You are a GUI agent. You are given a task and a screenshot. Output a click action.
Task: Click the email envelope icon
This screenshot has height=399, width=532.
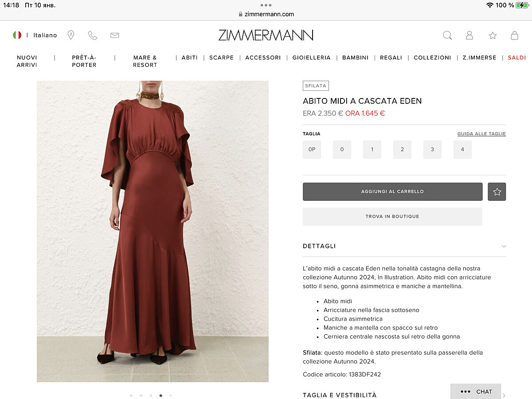(115, 35)
